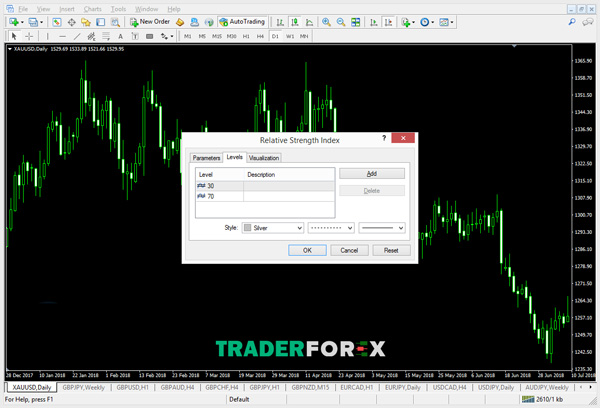
Task: Open the Charts menu
Action: point(93,9)
